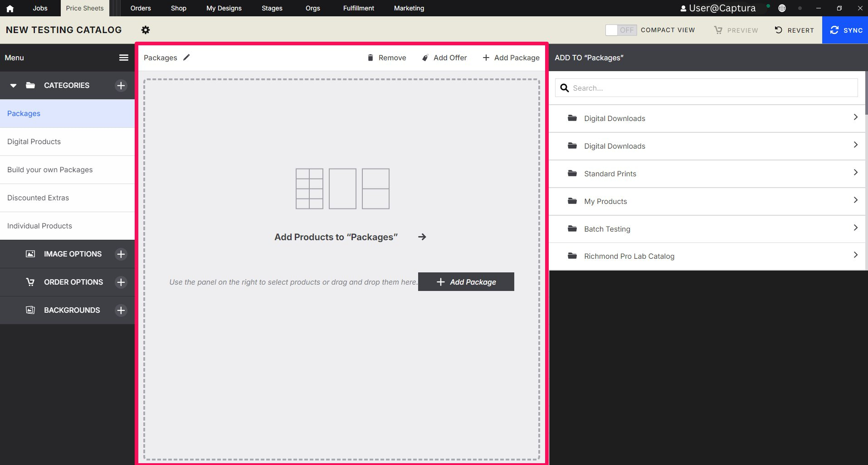Click the Remove trash icon

pos(371,58)
